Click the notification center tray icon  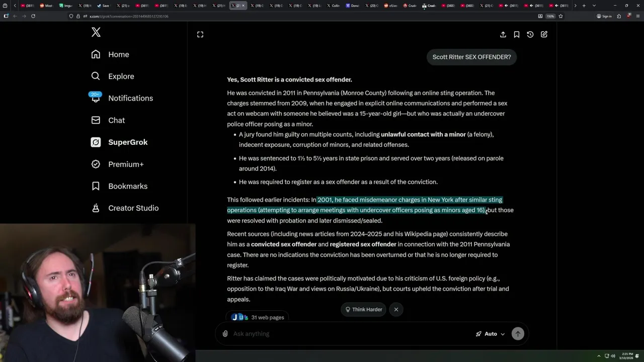click(638, 356)
